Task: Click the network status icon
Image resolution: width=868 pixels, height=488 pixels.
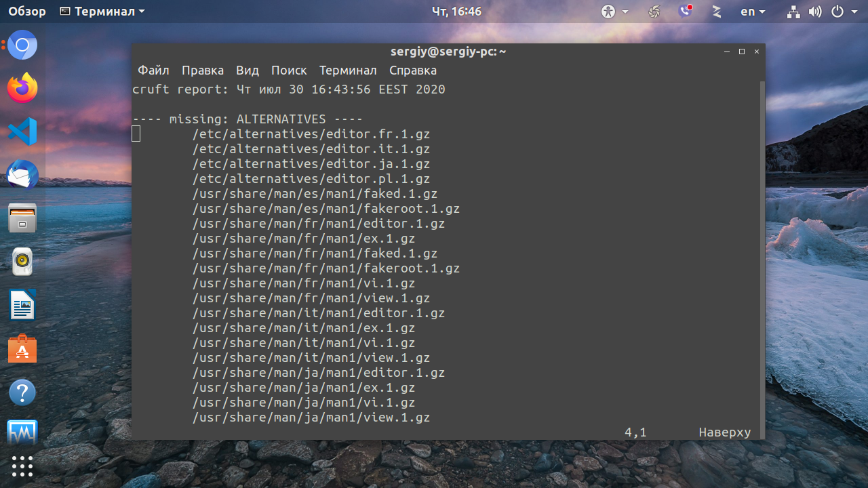Action: pos(793,12)
